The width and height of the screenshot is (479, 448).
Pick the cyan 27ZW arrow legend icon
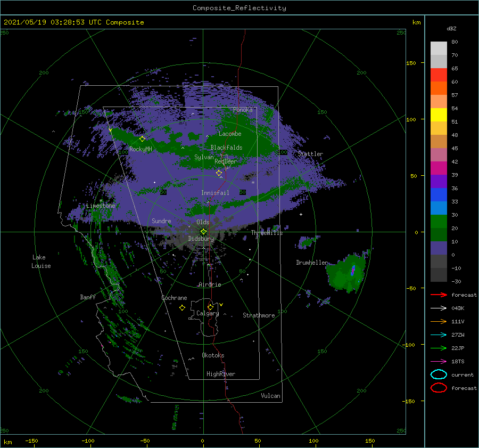click(439, 335)
